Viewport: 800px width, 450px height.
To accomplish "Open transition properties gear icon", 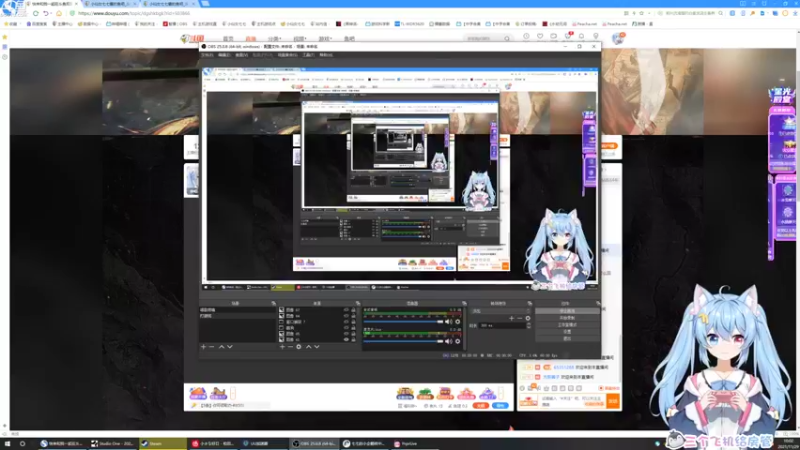I will (528, 318).
